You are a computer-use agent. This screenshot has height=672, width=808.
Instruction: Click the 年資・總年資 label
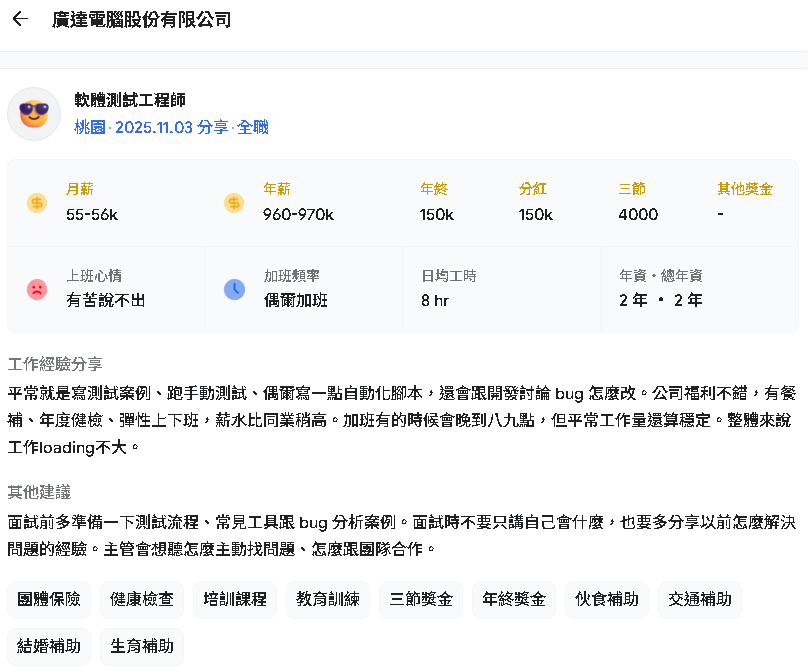(661, 276)
